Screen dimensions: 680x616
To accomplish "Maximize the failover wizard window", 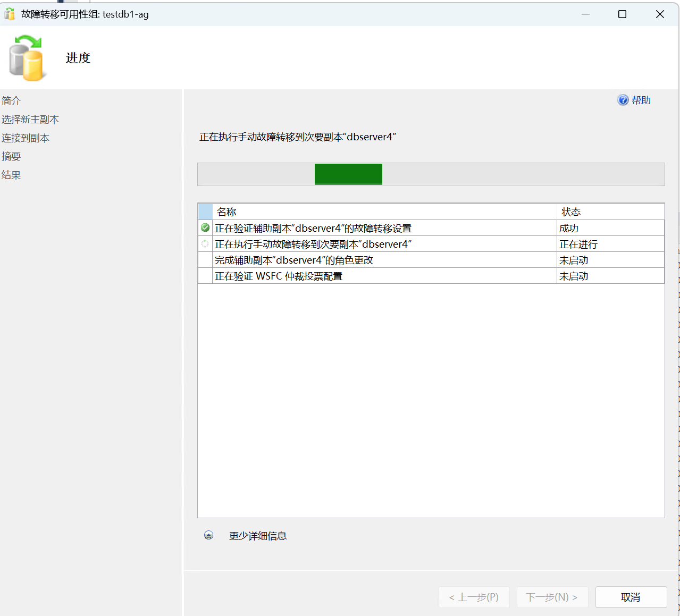I will pyautogui.click(x=622, y=14).
